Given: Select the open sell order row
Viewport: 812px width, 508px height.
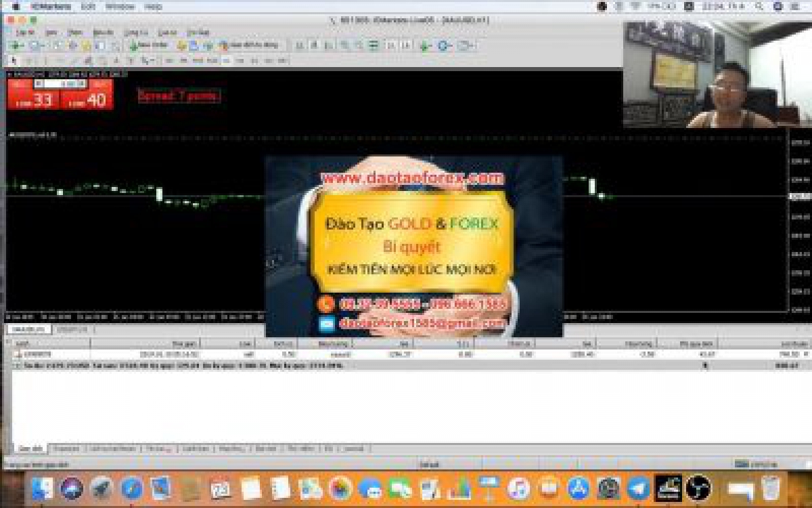Looking at the screenshot, I should tap(410, 354).
